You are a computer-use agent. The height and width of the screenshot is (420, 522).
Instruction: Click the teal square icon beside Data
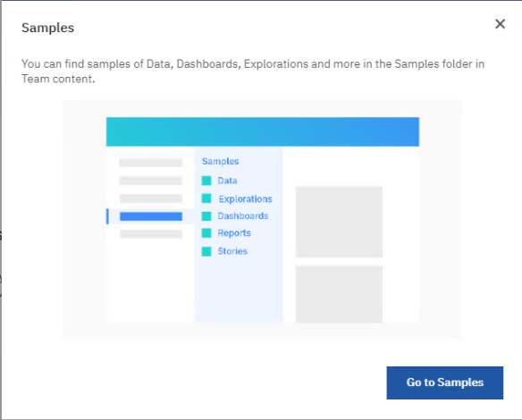coord(206,181)
